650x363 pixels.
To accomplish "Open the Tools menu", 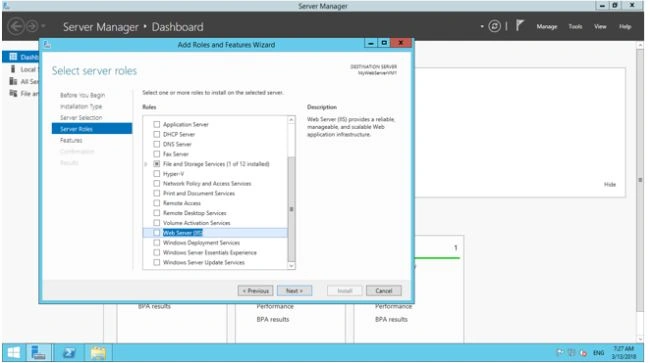I will click(575, 27).
